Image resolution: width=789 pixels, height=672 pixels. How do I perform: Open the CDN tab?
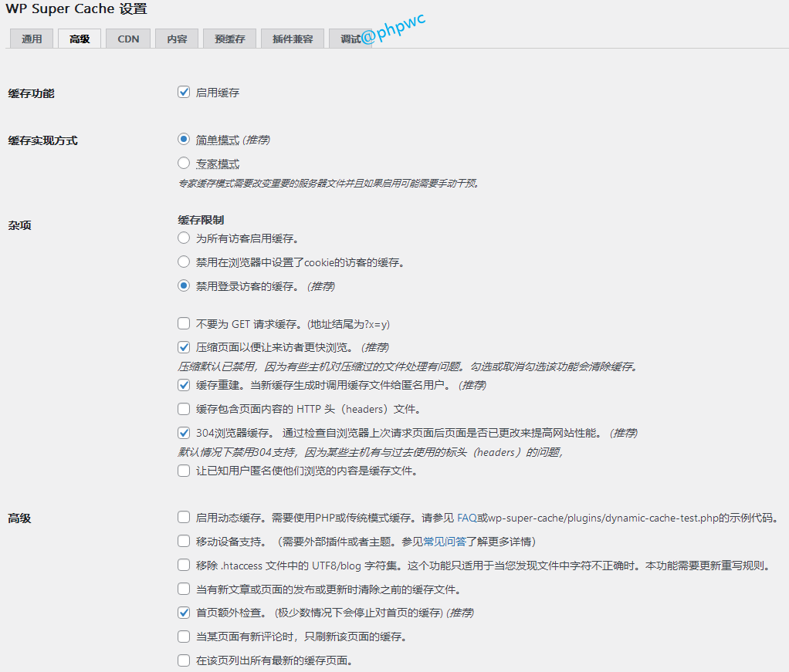tap(128, 39)
